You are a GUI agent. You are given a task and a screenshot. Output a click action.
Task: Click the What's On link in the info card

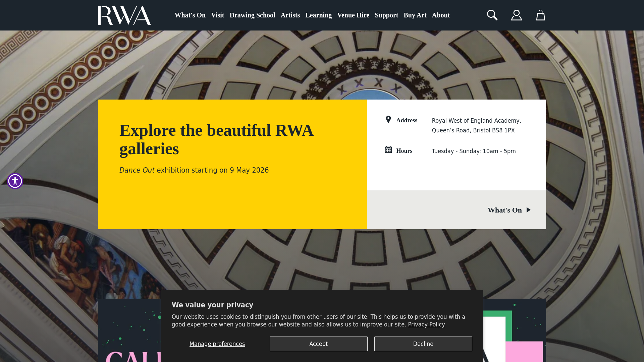pyautogui.click(x=505, y=210)
